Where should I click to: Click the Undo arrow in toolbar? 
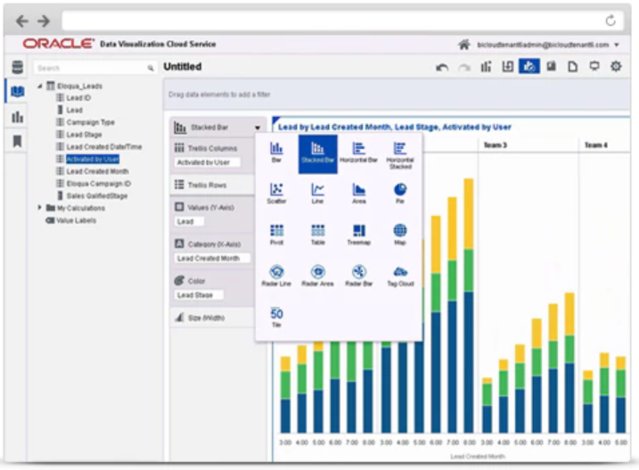[442, 67]
